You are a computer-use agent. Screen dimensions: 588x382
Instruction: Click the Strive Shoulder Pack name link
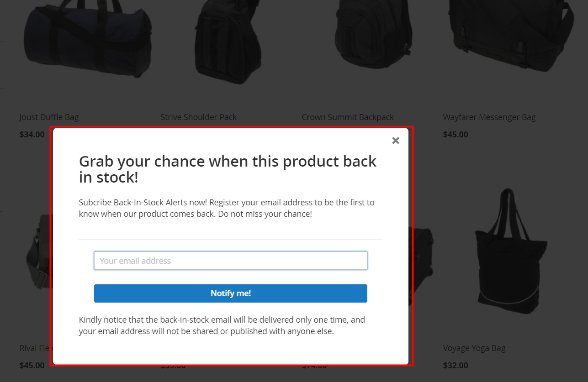198,117
